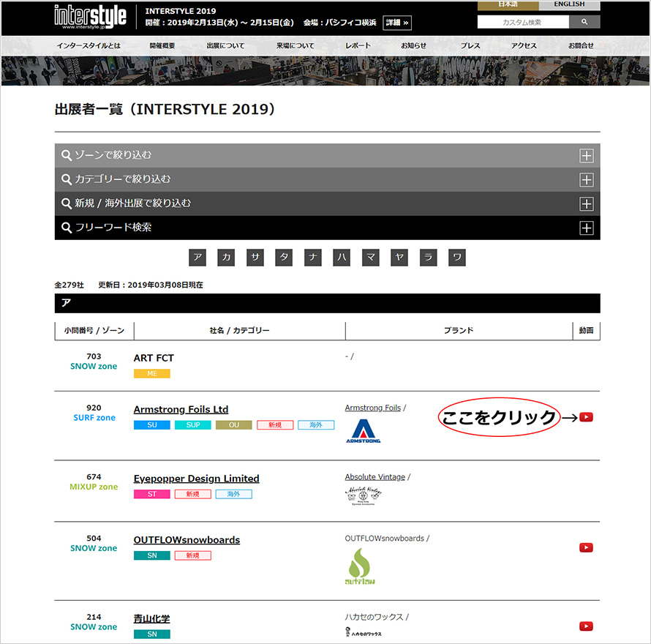
Task: Click the SN tag under OUTFLOWsnowboards
Action: pyautogui.click(x=152, y=555)
